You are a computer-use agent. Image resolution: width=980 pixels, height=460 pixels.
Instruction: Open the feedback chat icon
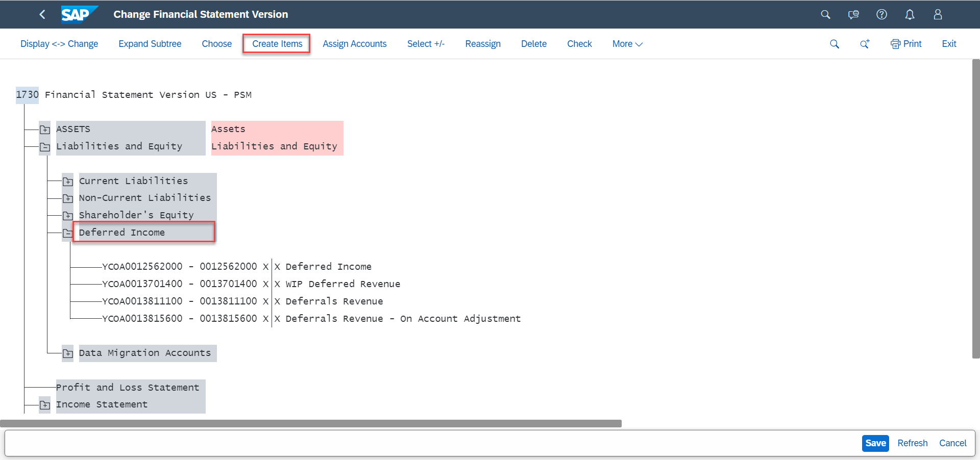(853, 14)
